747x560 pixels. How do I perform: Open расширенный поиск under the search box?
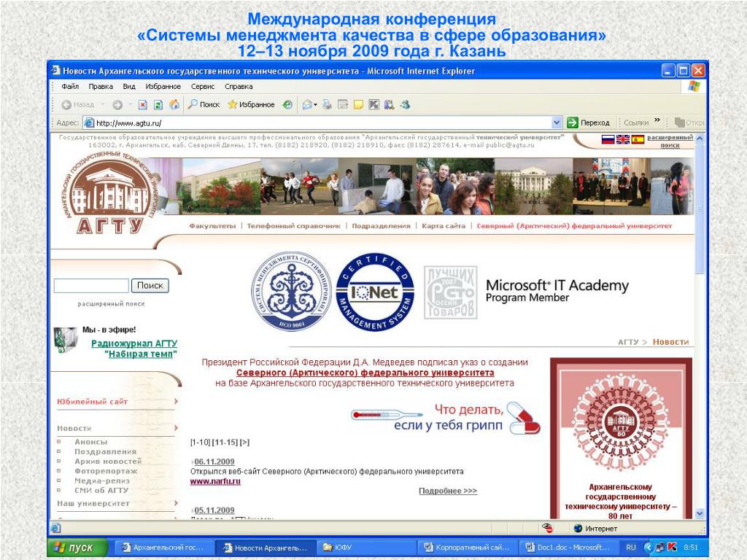point(111,303)
